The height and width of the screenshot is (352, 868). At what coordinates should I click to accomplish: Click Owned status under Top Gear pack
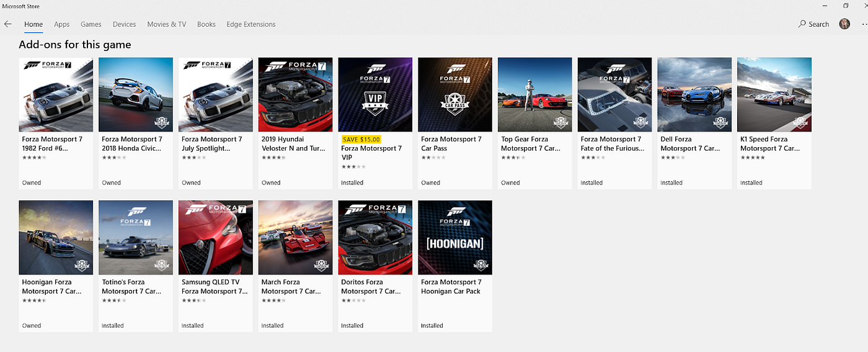(510, 183)
